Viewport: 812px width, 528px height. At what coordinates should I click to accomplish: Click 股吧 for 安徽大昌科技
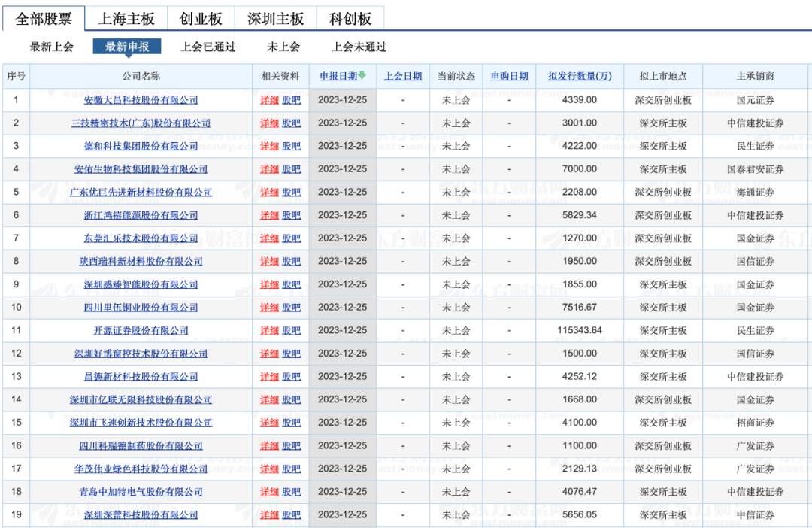[291, 100]
